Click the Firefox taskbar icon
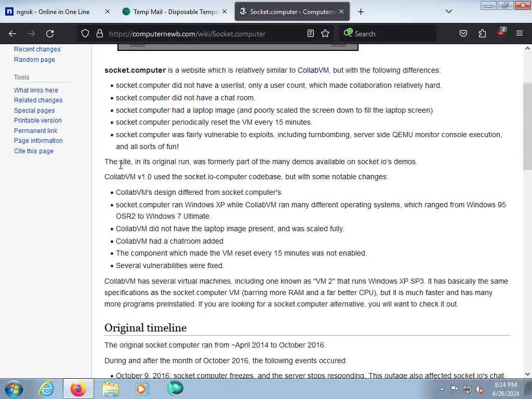The height and width of the screenshot is (399, 532). point(78,389)
